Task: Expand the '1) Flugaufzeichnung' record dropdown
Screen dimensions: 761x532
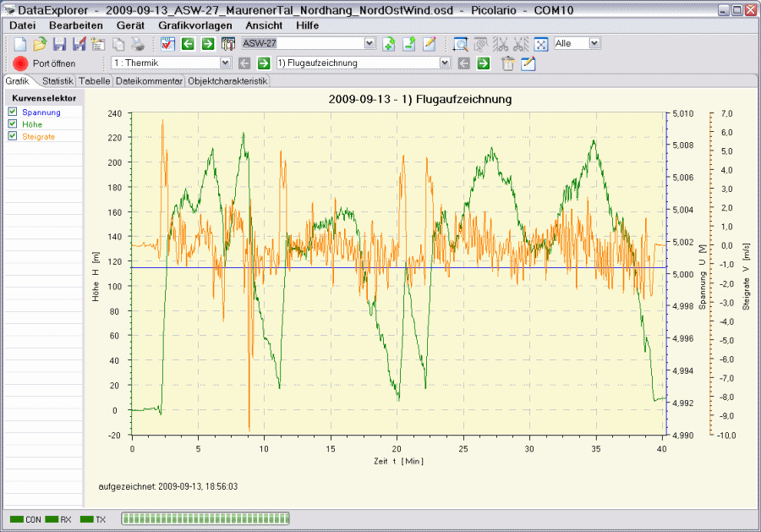Action: [445, 63]
